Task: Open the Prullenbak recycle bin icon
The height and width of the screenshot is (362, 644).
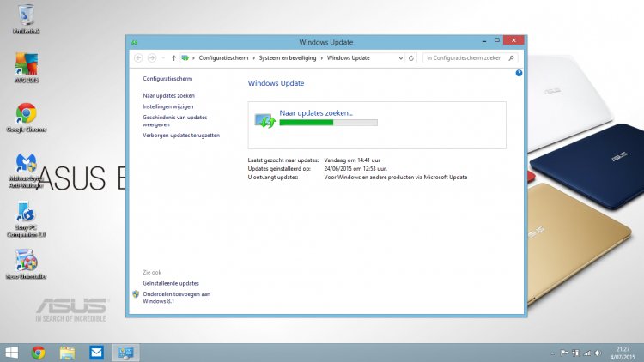Action: (26, 17)
